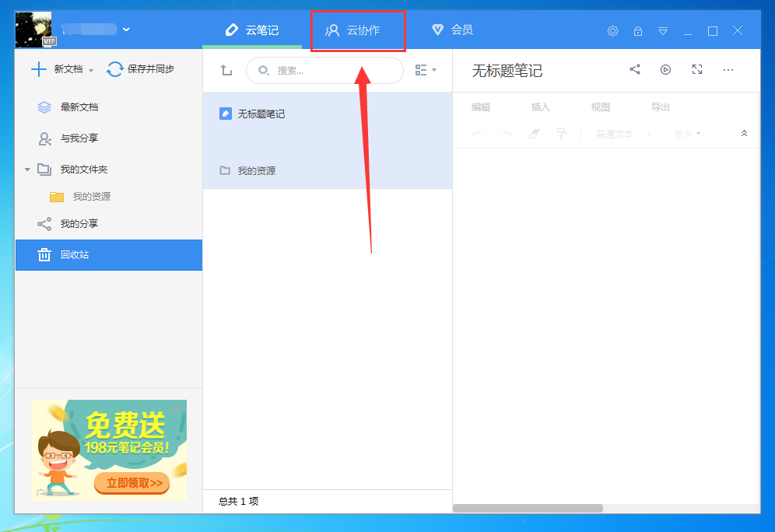Click the 导出 export menu

point(659,107)
